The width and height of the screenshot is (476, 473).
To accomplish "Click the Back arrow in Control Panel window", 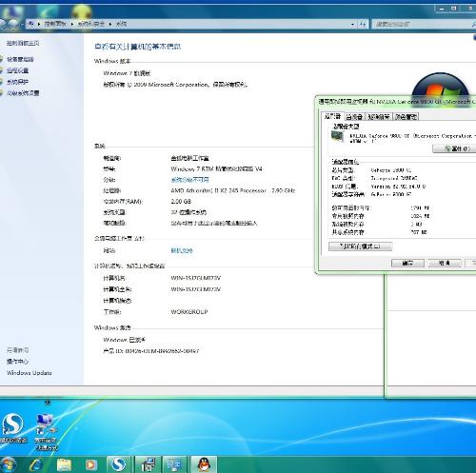I will (x=2, y=24).
